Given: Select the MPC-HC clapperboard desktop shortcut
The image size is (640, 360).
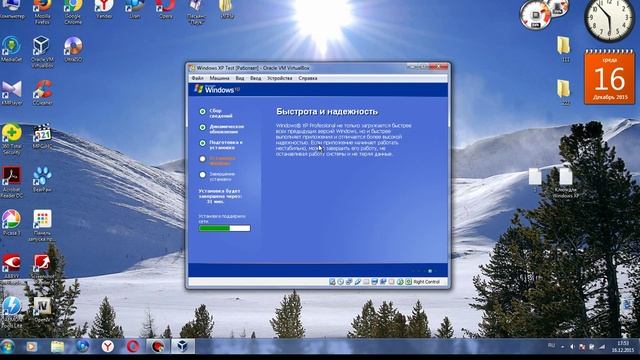Looking at the screenshot, I should (42, 136).
